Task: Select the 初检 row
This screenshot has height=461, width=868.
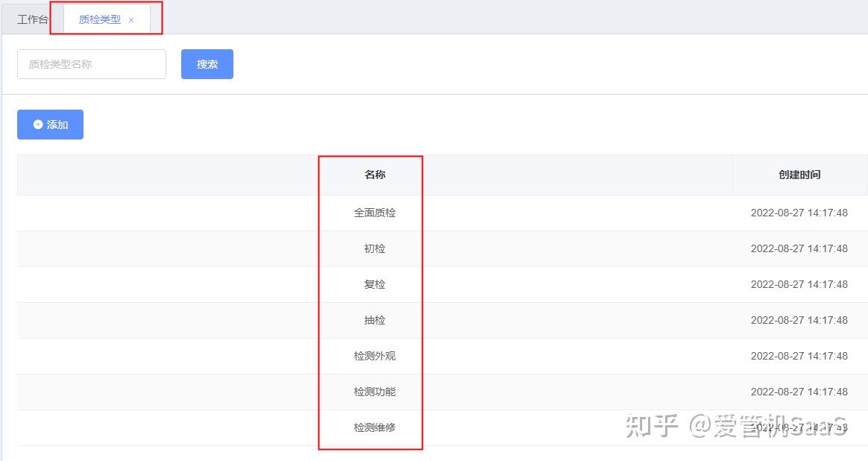Action: 374,248
